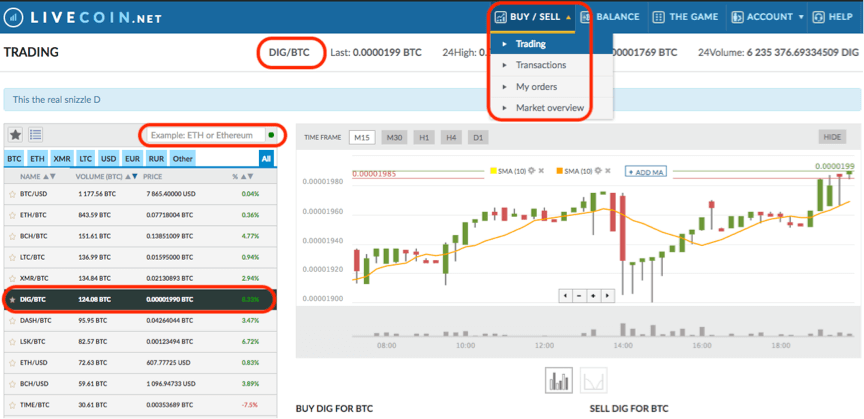Screen dimensions: 864x419
Task: Open settings gear of the yellow SMA (10)
Action: coord(532,171)
